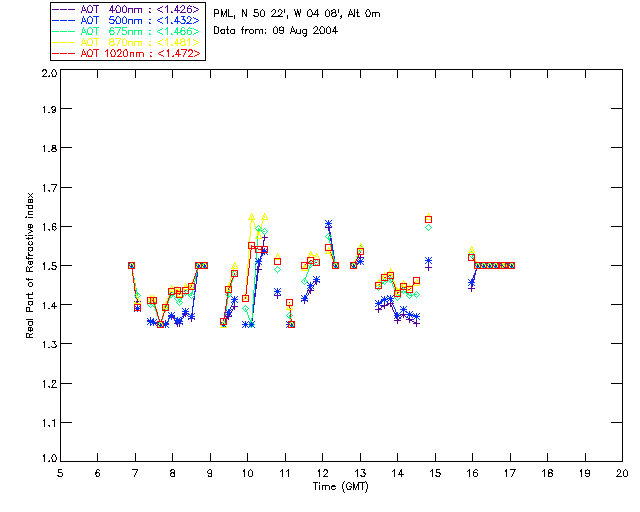The height and width of the screenshot is (512, 640).
Task: Select the 'Data from: 09 Aug 2004' text
Action: [x=276, y=31]
